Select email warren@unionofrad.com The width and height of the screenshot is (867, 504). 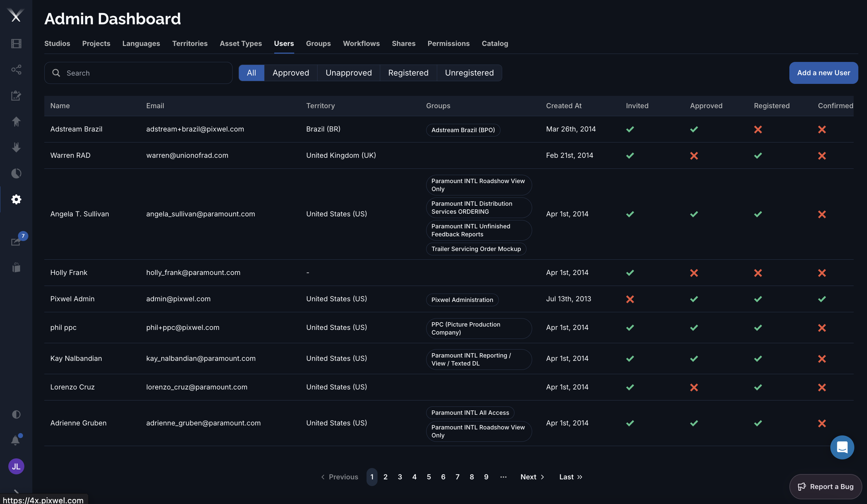coord(187,155)
